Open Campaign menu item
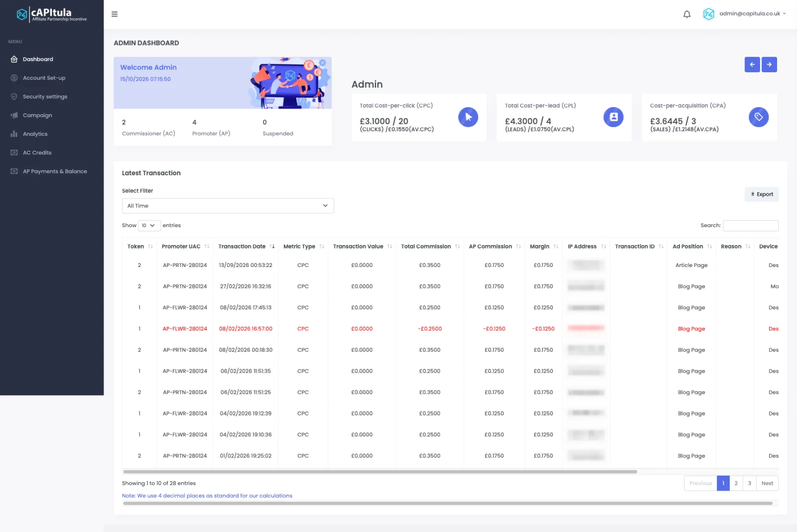 pos(37,115)
